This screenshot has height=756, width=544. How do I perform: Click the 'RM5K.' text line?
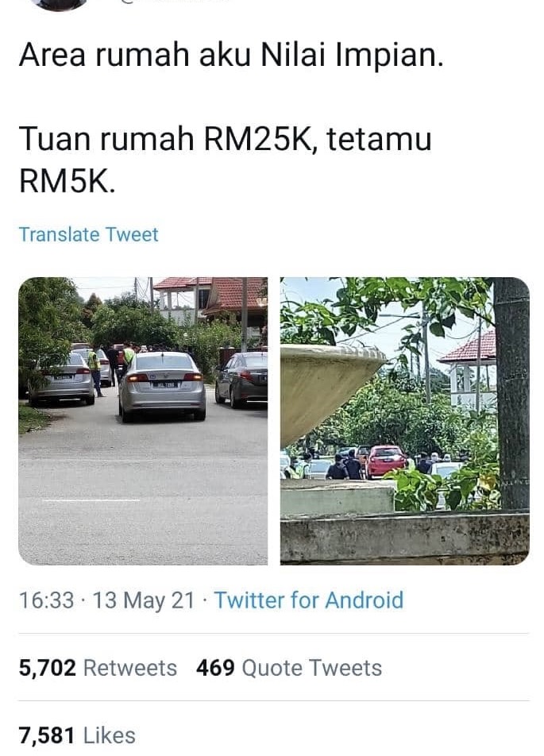point(67,180)
